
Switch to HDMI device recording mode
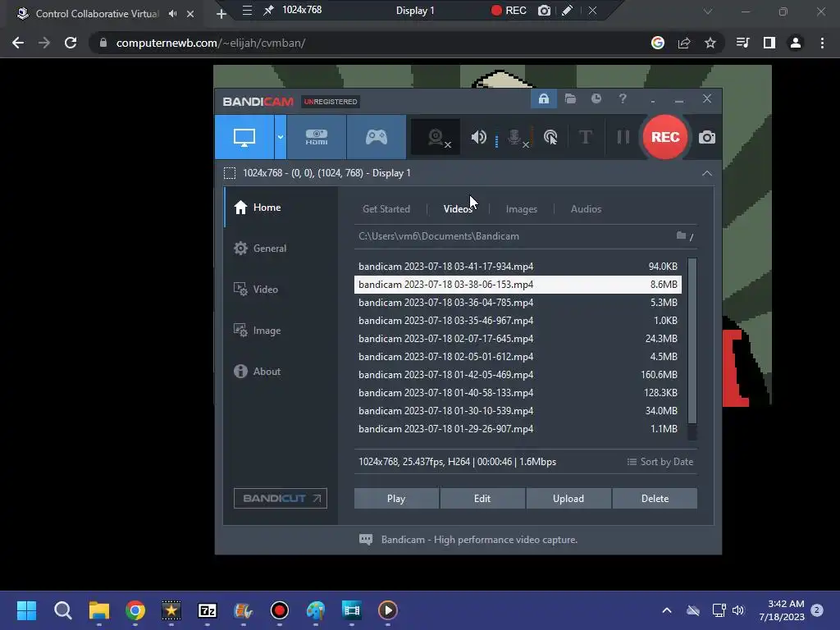[x=317, y=137]
